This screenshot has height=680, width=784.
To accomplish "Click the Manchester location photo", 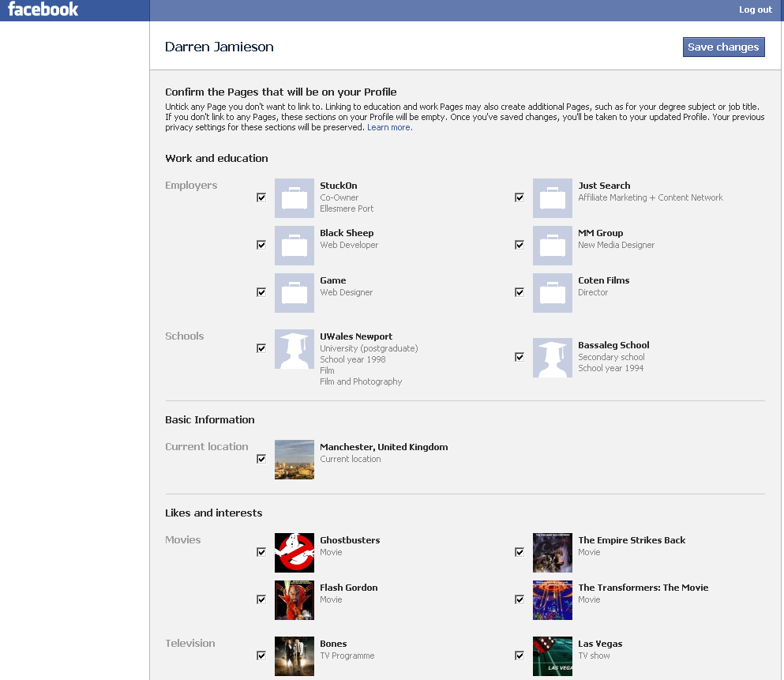I will (x=294, y=460).
